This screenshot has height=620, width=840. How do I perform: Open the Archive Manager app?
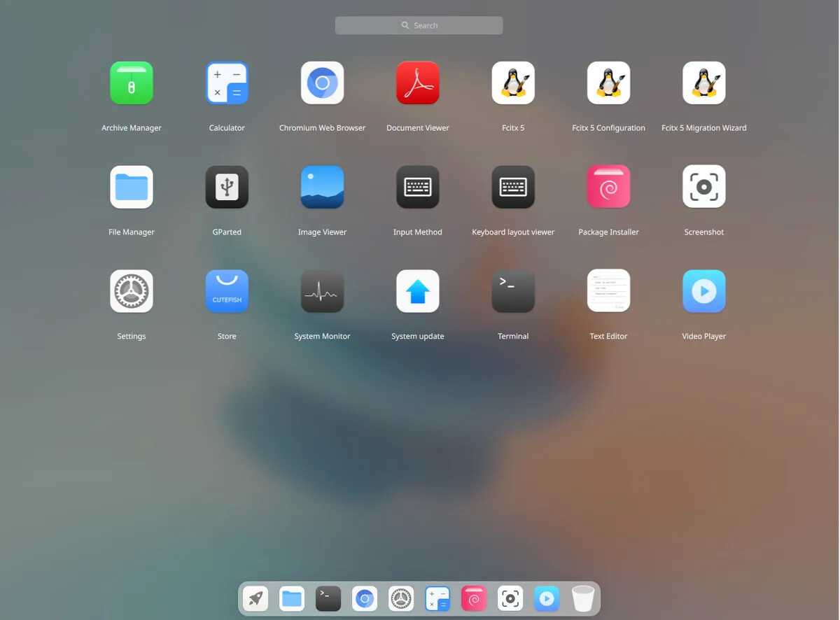131,83
